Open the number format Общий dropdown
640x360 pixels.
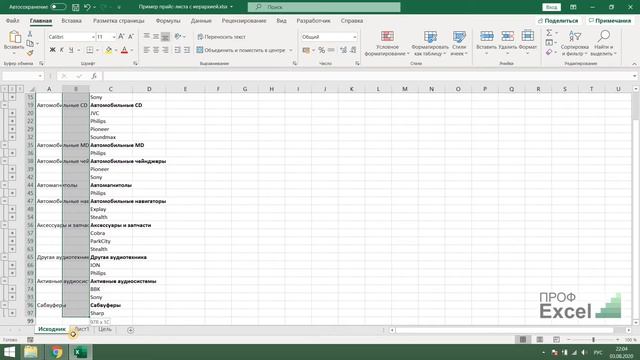[x=354, y=37]
